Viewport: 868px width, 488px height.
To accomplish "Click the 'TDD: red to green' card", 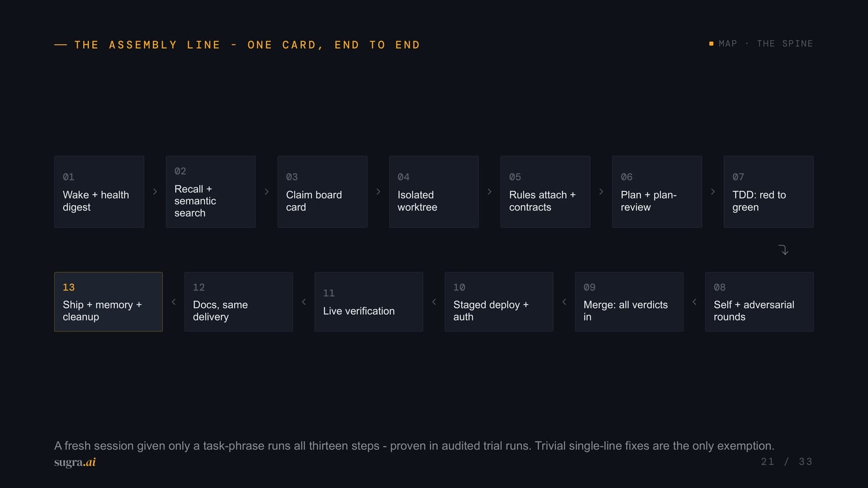I will pyautogui.click(x=768, y=192).
